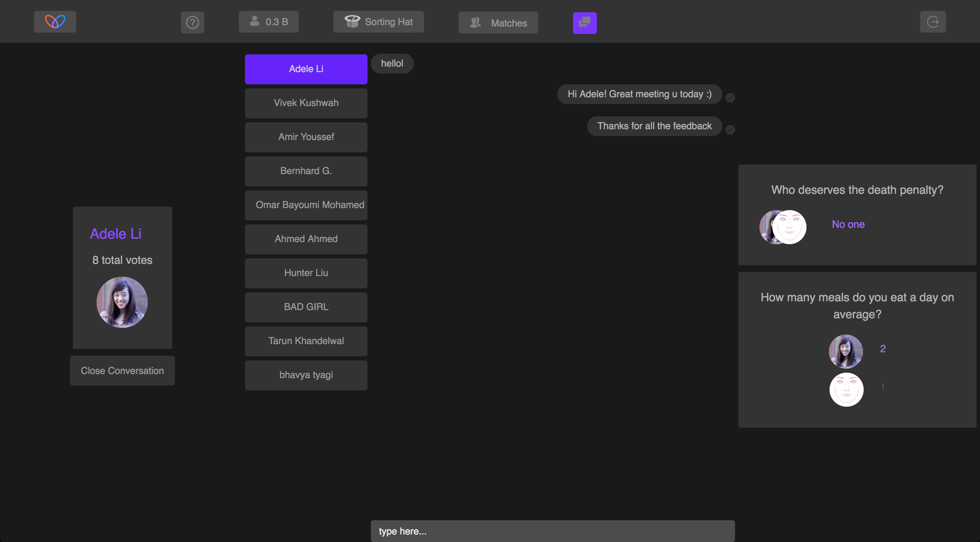Click the logout icon at top right

[932, 22]
